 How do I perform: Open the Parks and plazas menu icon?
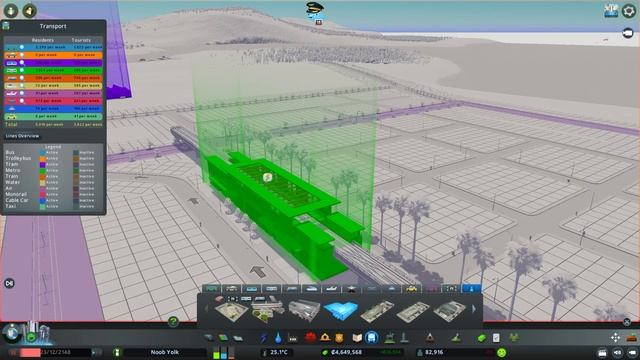[x=390, y=338]
